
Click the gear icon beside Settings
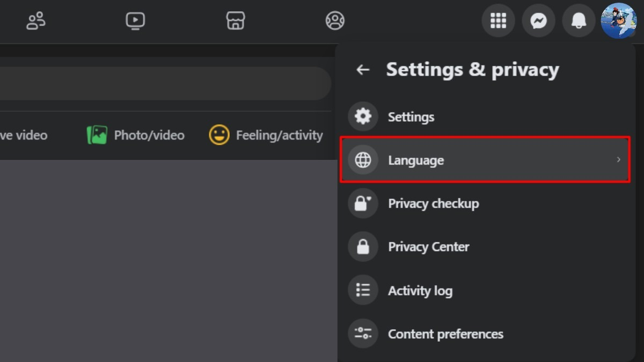363,117
